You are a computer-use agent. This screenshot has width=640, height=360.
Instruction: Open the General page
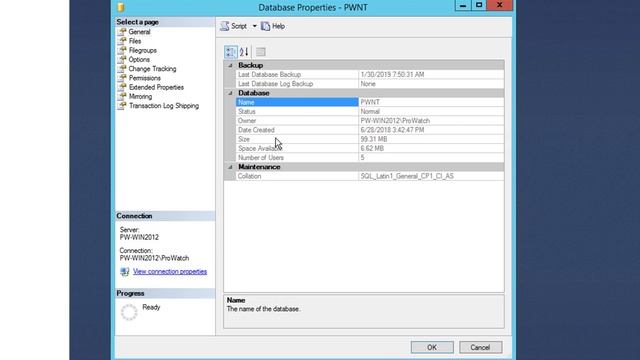tap(139, 32)
